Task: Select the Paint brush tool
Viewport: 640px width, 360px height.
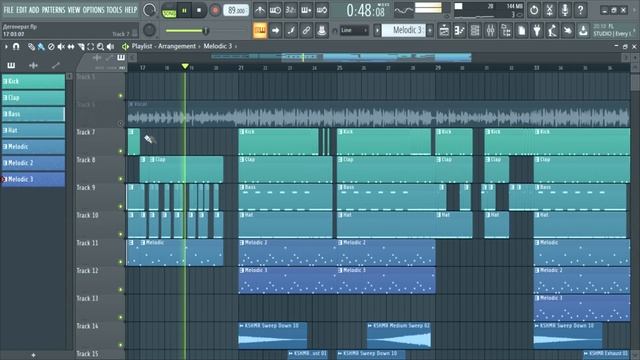Action: (41, 47)
